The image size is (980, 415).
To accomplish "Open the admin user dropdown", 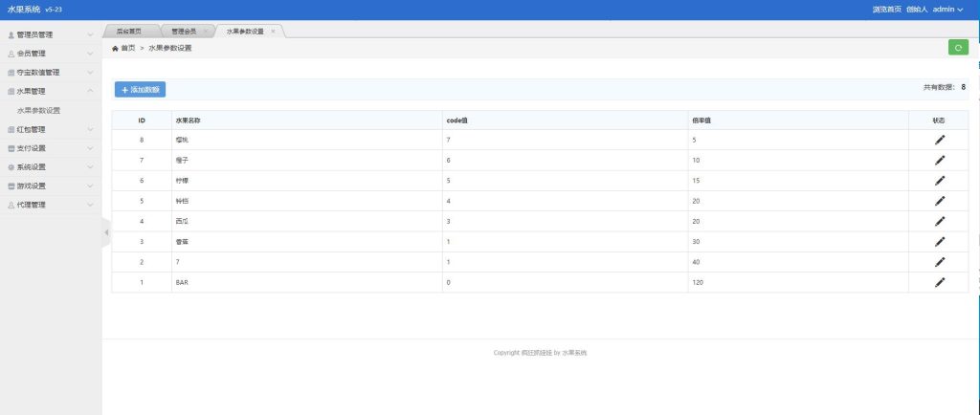I will click(x=947, y=10).
